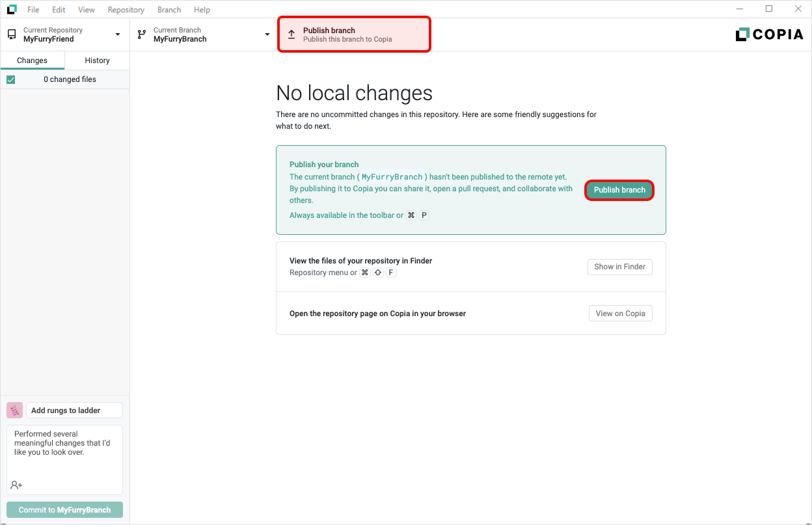812x525 pixels.
Task: Select the Changes tab
Action: (33, 61)
